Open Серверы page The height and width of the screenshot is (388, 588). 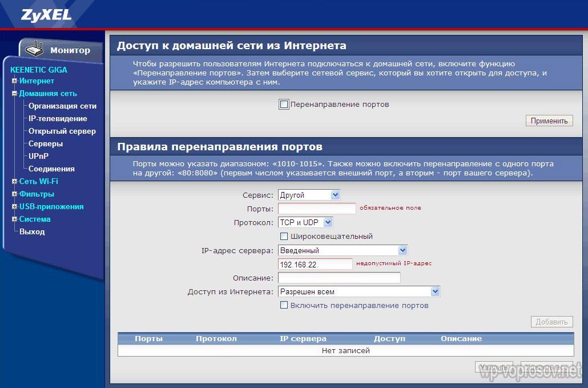point(46,144)
